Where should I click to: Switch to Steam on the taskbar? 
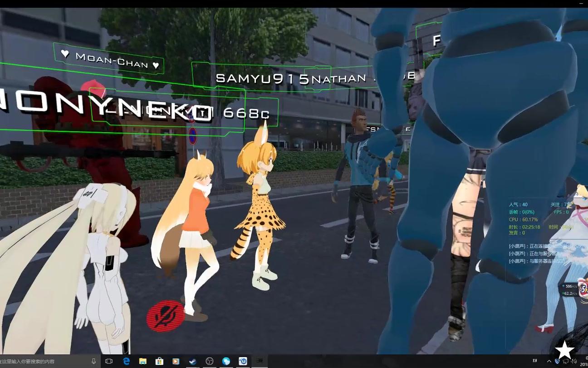click(x=193, y=361)
